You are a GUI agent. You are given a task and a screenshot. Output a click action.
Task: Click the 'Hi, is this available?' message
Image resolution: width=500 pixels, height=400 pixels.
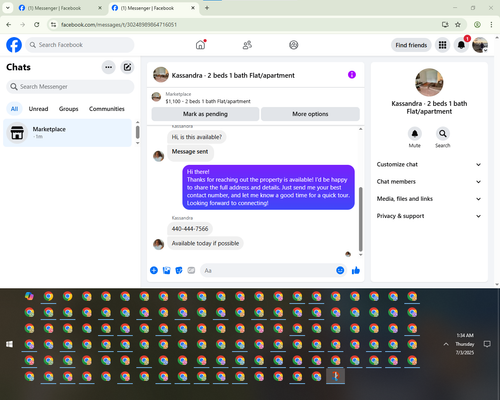pyautogui.click(x=197, y=137)
